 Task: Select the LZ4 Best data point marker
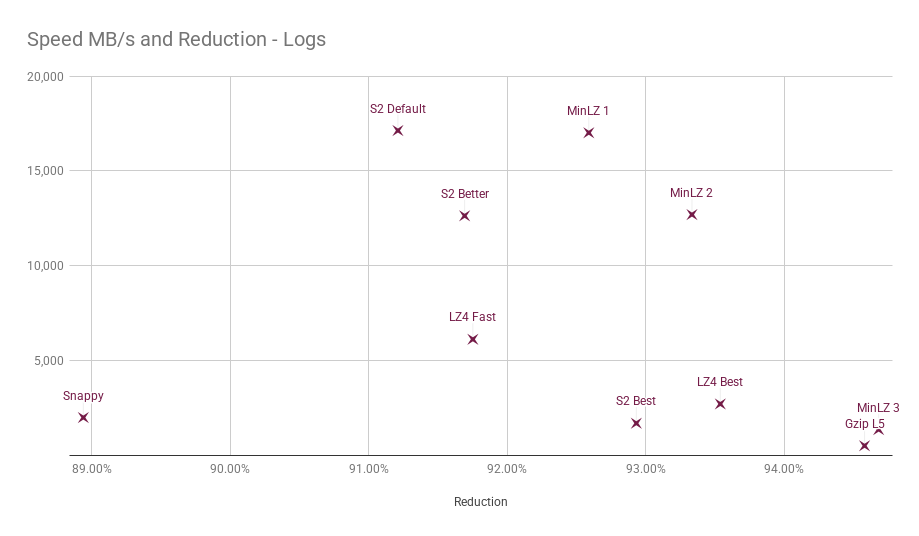pos(720,404)
